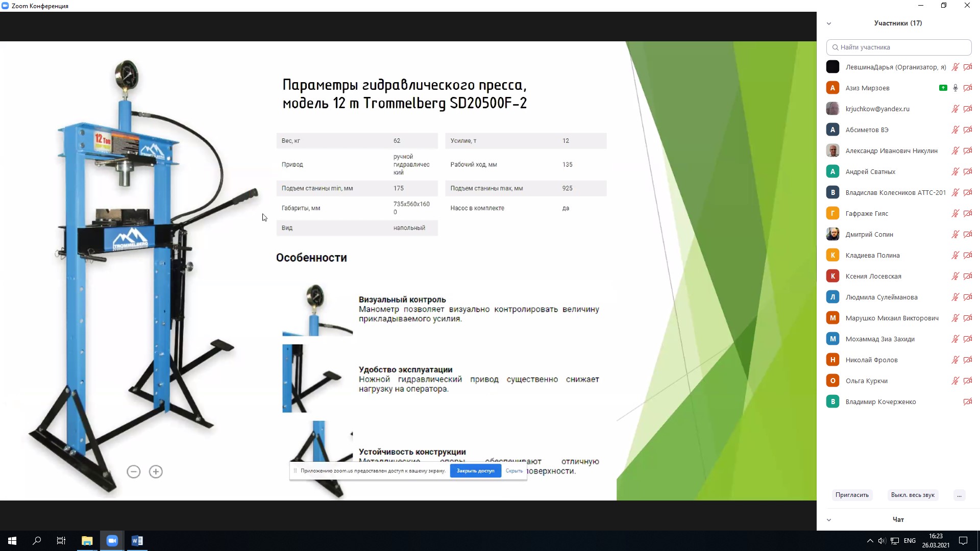Click the foot pedal feature thumbnail
The width and height of the screenshot is (980, 551).
pyautogui.click(x=317, y=378)
